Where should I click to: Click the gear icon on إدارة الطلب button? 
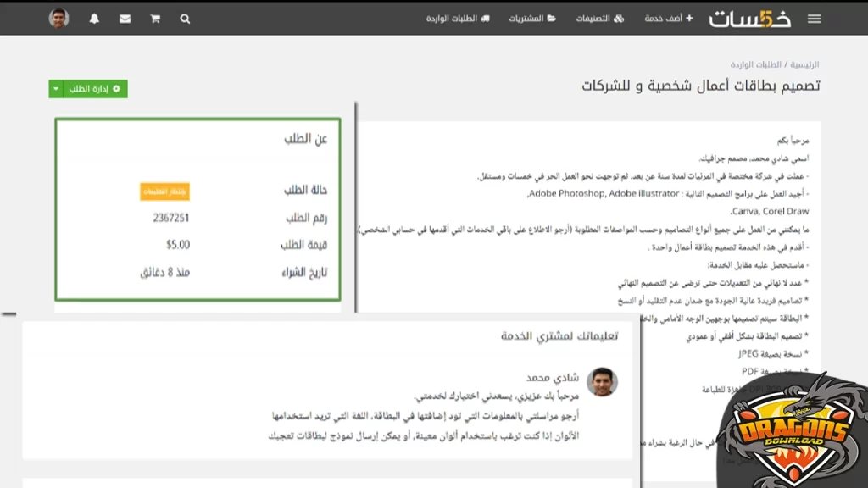(117, 88)
